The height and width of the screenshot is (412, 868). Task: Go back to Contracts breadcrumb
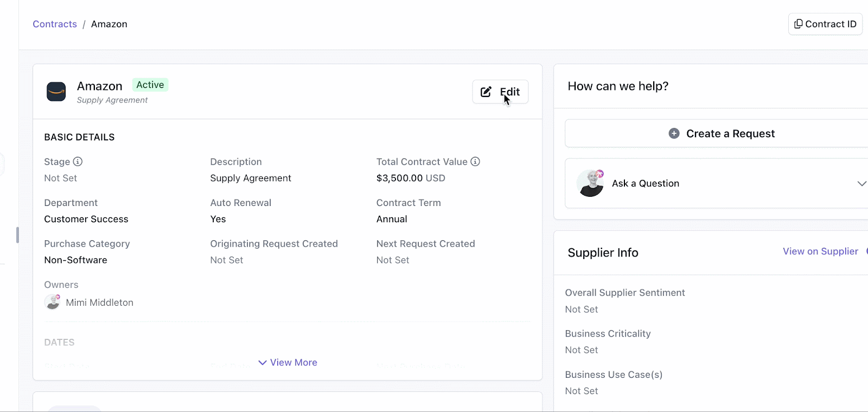(55, 24)
